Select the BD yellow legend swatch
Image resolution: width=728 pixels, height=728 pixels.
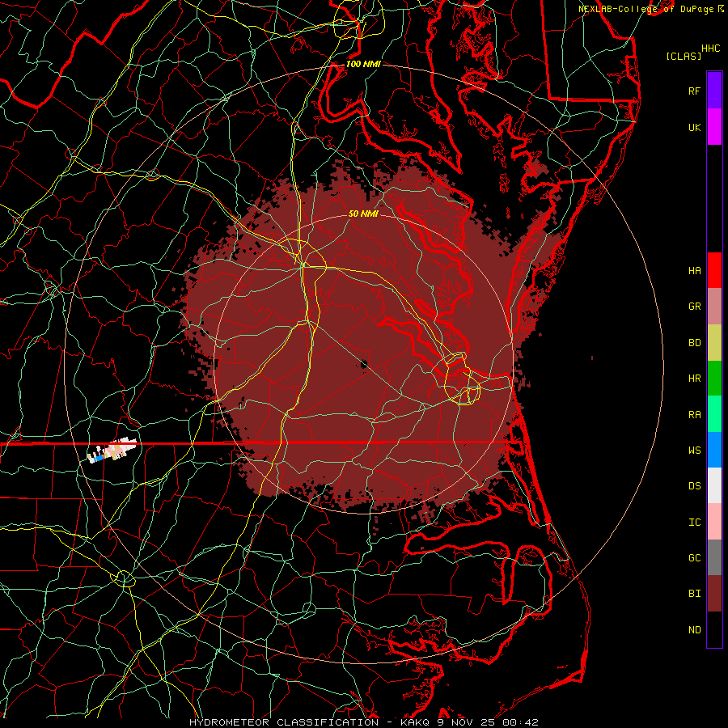tap(714, 343)
